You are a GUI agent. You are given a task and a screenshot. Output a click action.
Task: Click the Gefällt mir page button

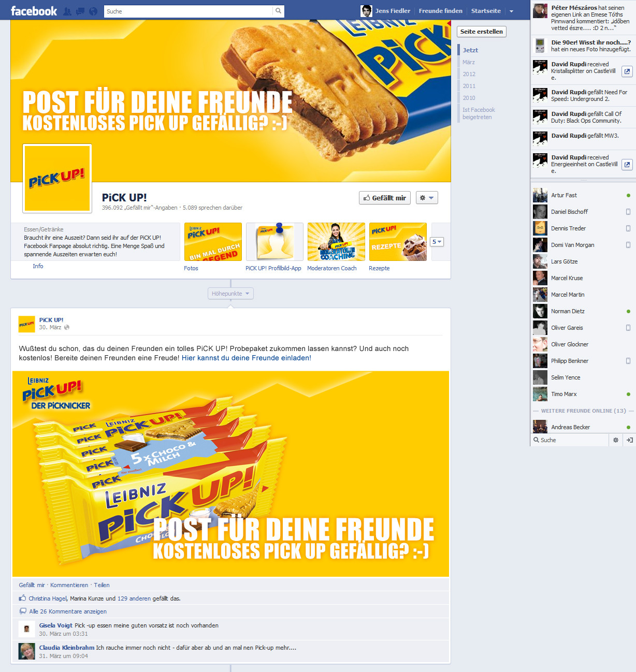point(385,198)
